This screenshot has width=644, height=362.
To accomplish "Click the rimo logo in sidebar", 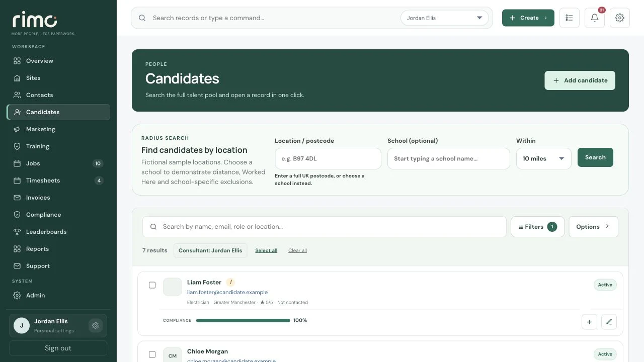I will tap(35, 20).
